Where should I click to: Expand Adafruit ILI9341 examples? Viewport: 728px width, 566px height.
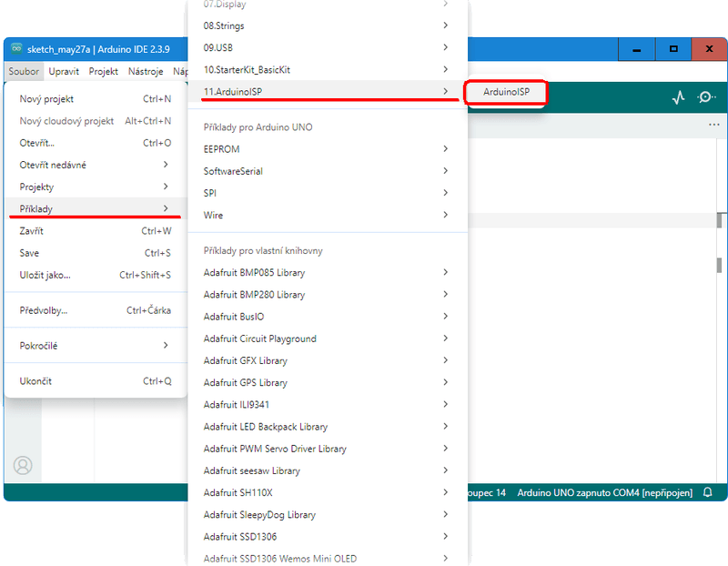point(328,404)
